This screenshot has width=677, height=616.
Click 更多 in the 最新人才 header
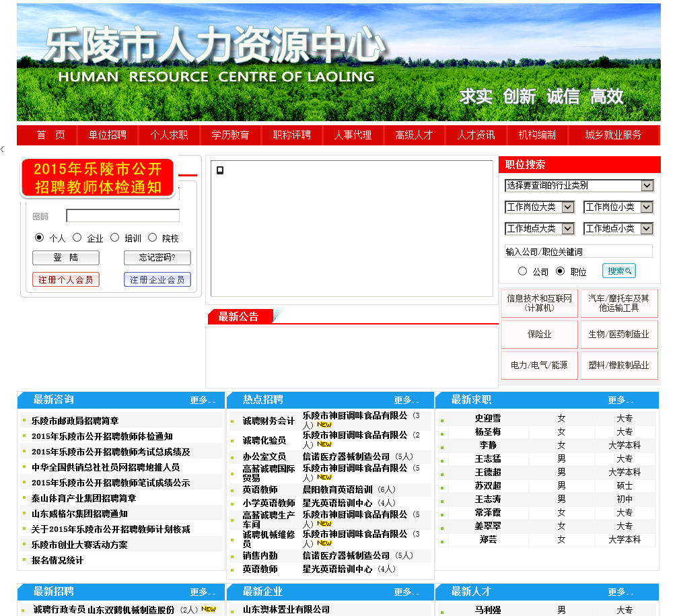(620, 592)
